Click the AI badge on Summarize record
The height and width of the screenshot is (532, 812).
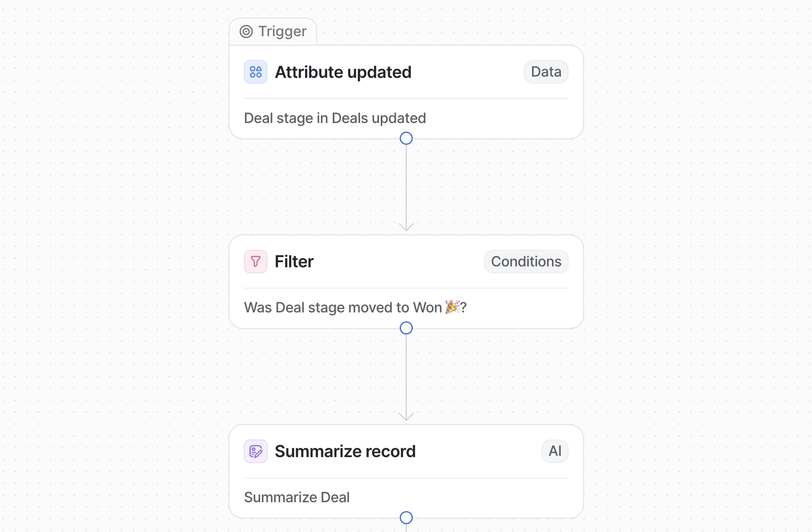click(555, 451)
